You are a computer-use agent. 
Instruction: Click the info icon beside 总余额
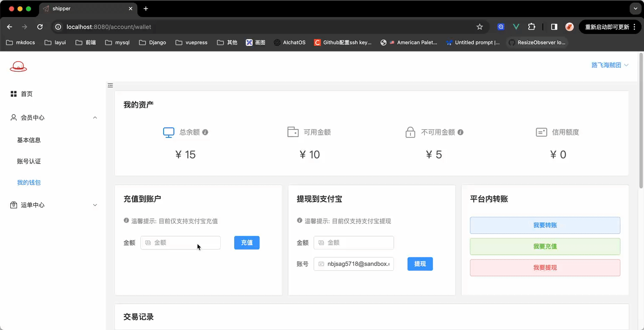pyautogui.click(x=205, y=132)
